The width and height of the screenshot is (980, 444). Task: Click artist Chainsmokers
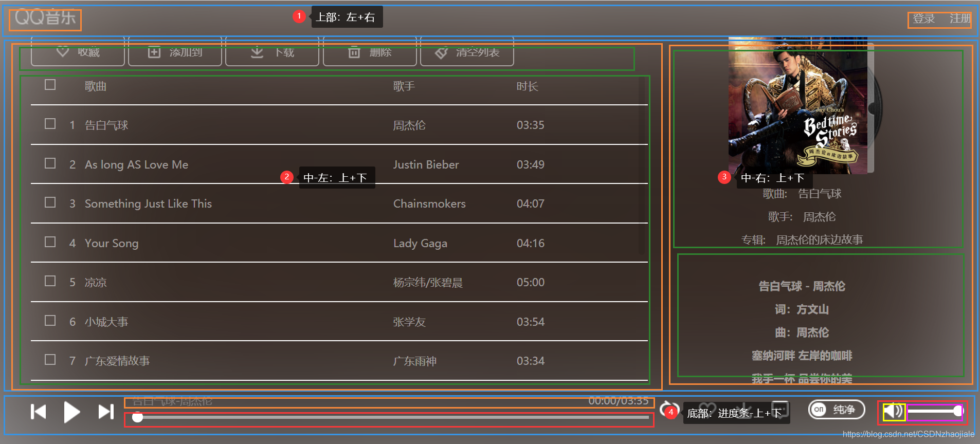[429, 204]
